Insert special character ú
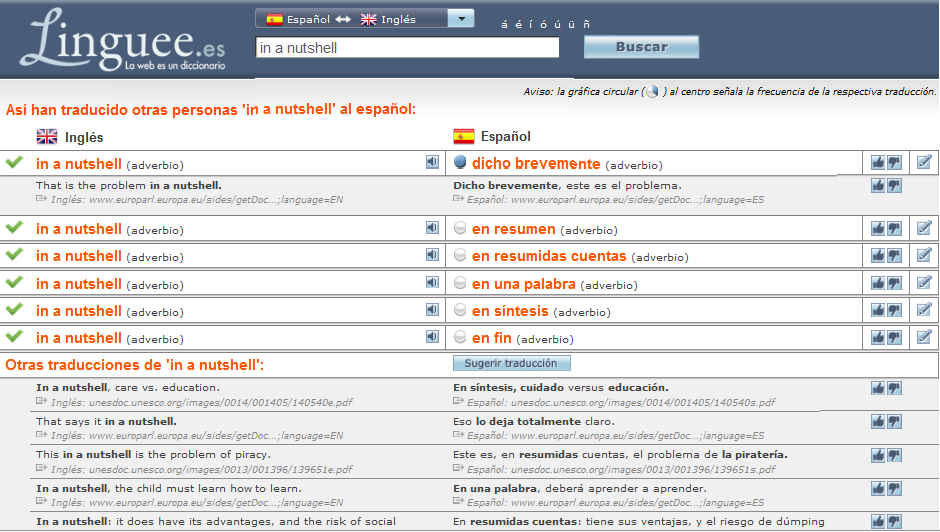Viewport: 940px width, 532px height. (x=557, y=25)
